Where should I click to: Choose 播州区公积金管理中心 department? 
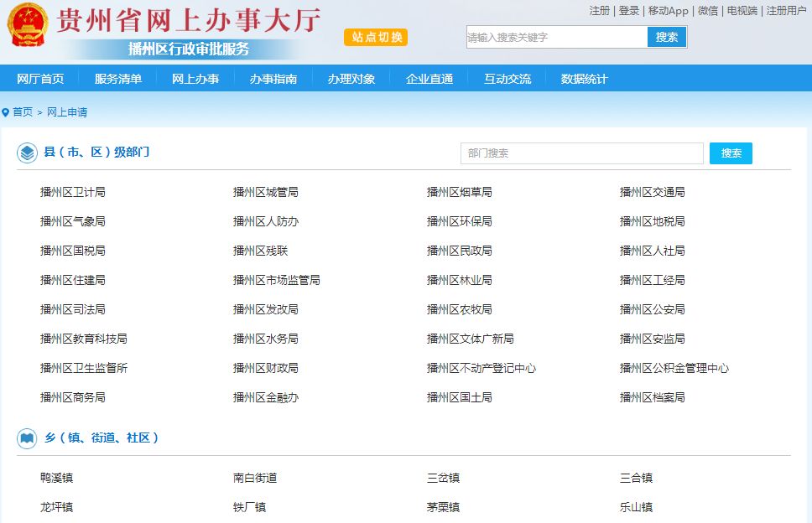tap(674, 368)
